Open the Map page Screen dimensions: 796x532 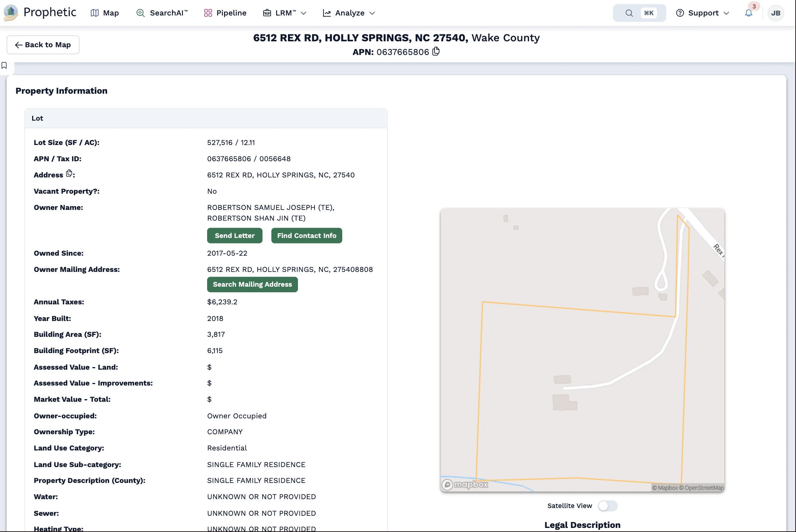click(x=105, y=13)
